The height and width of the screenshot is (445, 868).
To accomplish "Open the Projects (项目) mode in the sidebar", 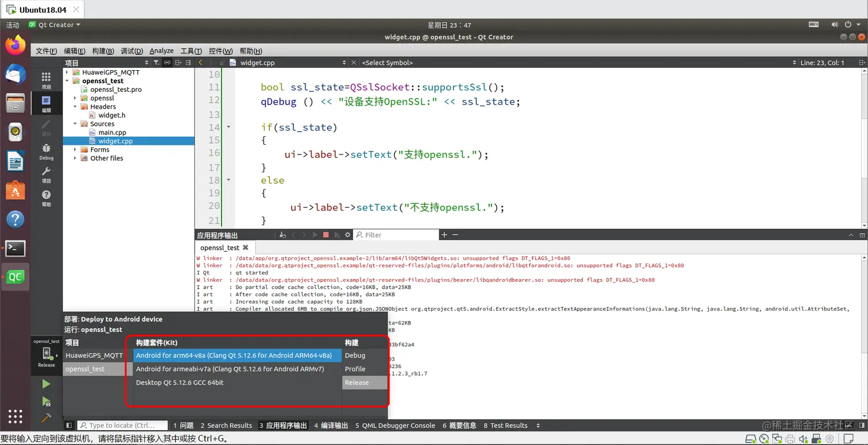I will [46, 175].
